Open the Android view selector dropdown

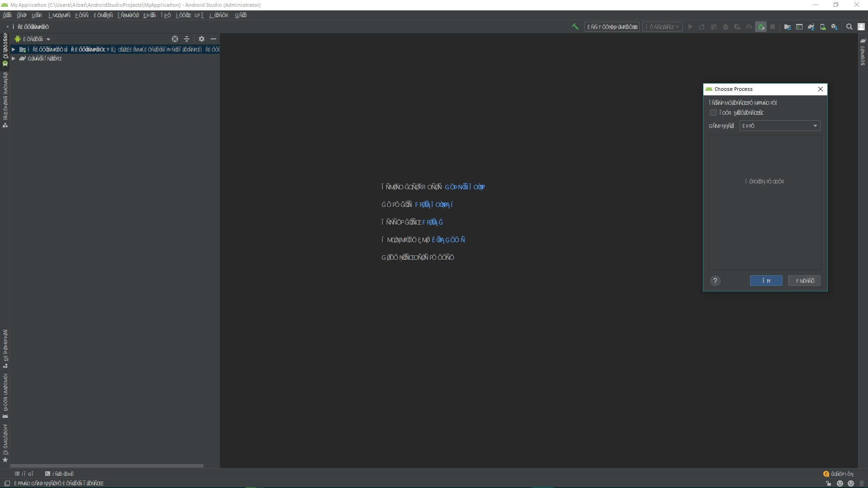click(x=33, y=39)
